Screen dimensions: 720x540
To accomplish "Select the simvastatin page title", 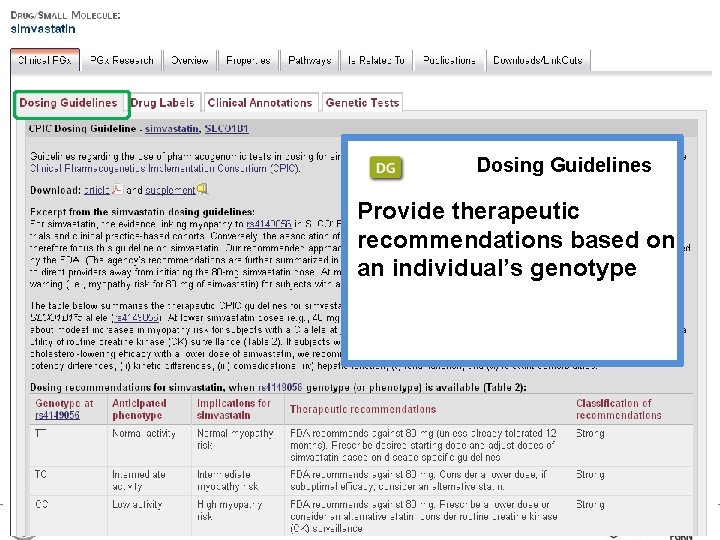I will (x=43, y=29).
